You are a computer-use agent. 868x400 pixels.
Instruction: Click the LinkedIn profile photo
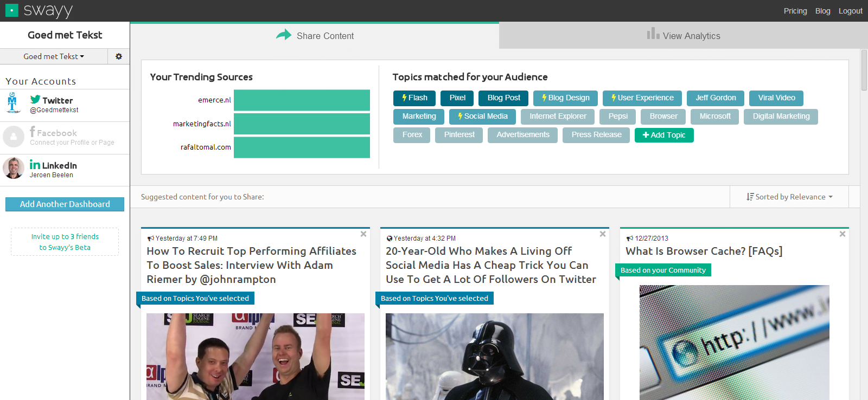14,168
